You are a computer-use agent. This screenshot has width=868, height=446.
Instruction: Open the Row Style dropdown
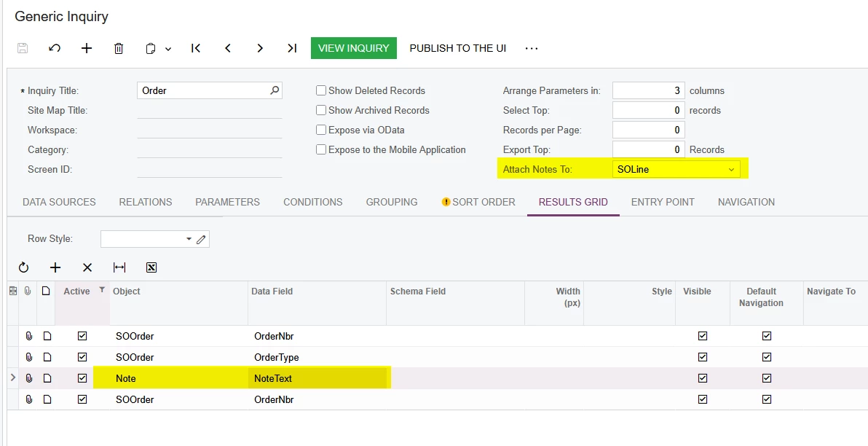coord(189,239)
